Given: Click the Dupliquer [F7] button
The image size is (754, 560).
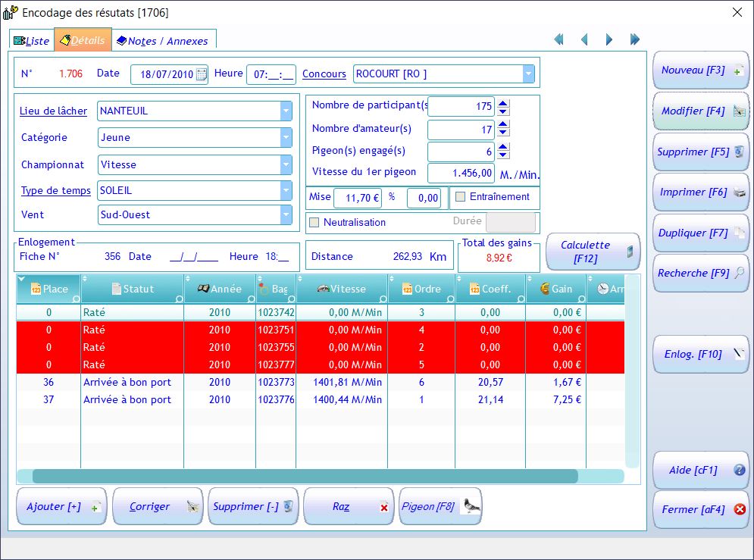Looking at the screenshot, I should (x=700, y=233).
